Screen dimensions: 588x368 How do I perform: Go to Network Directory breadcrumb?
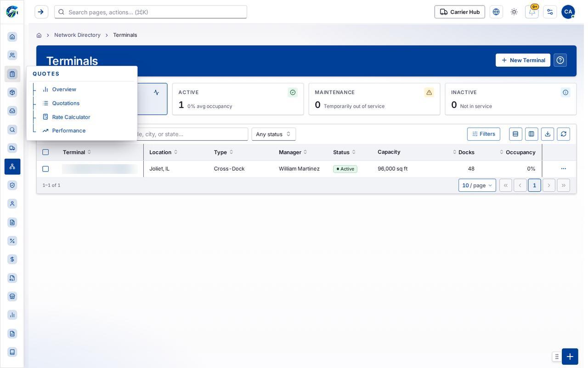77,35
